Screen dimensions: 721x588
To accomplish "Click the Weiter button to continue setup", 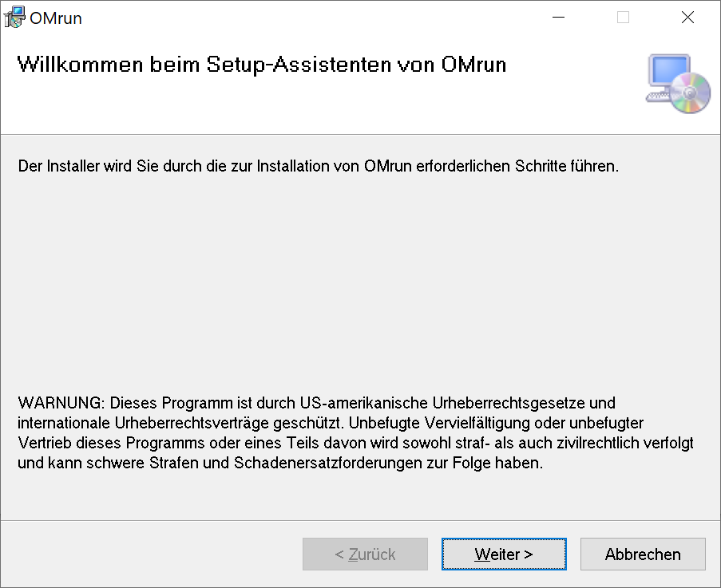I will click(504, 554).
